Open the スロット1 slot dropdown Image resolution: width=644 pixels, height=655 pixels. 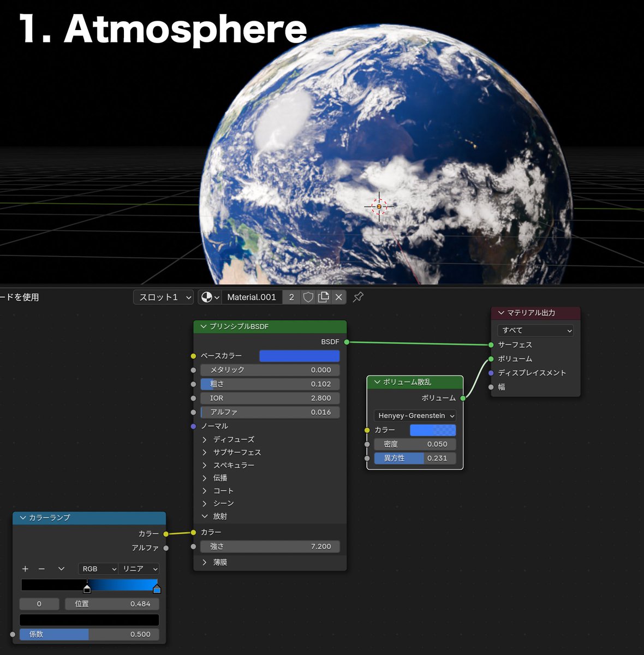(x=163, y=297)
